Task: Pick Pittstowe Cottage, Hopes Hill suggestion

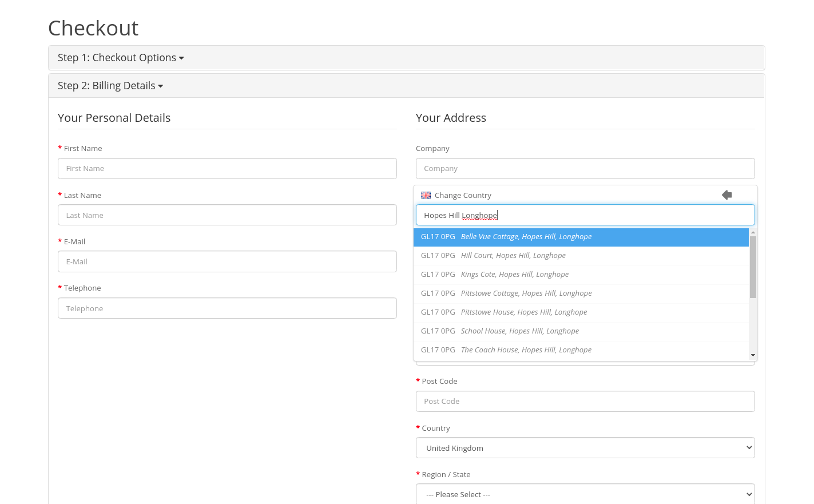Action: [x=581, y=293]
